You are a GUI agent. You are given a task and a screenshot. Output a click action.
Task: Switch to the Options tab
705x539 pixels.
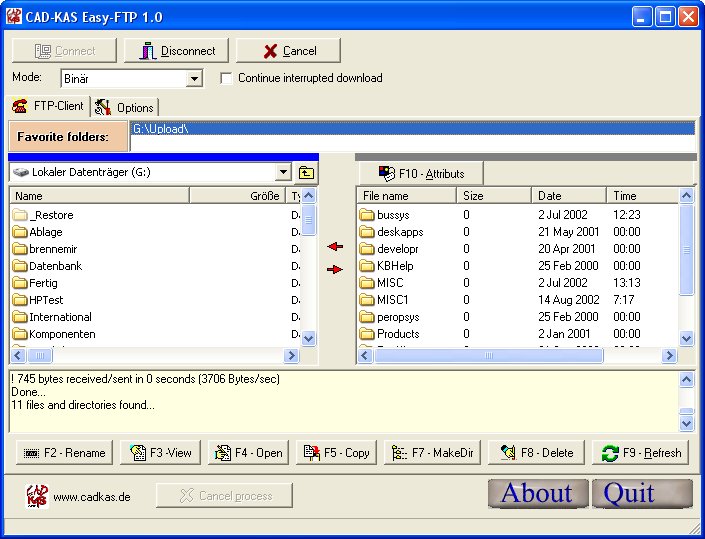point(125,107)
